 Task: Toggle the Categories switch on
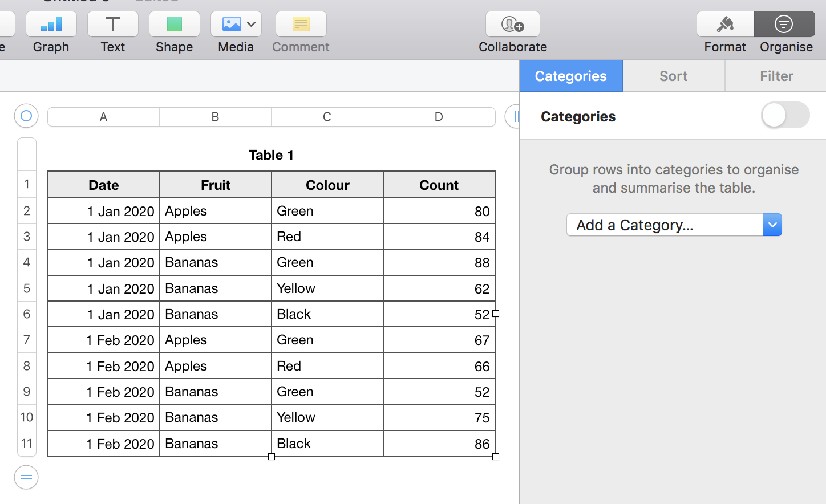click(785, 116)
